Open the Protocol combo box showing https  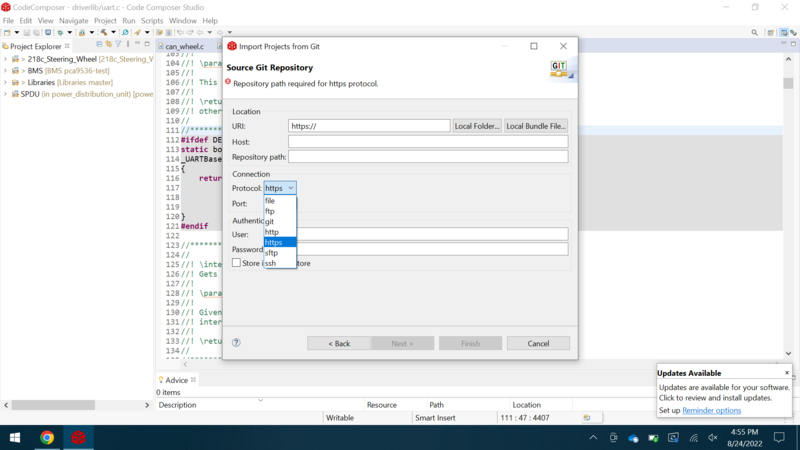coord(280,188)
